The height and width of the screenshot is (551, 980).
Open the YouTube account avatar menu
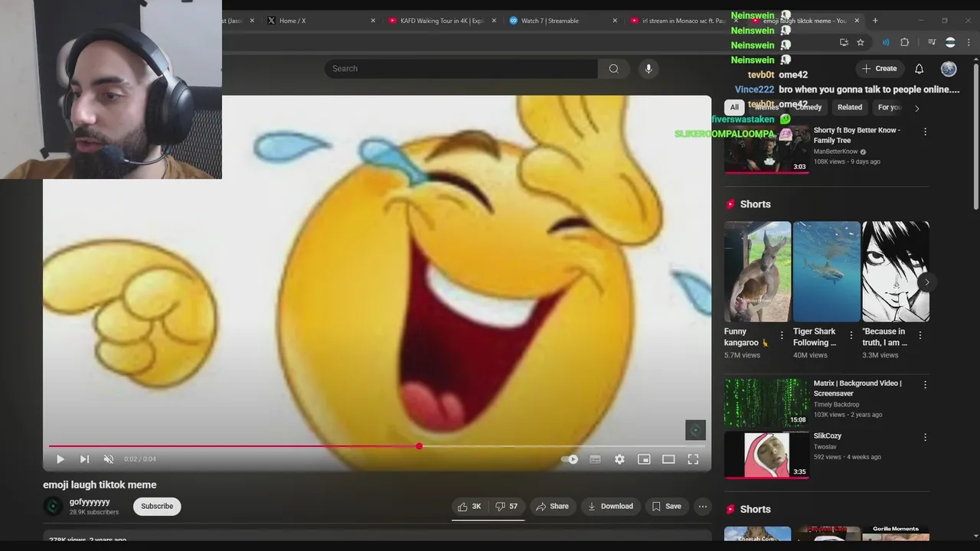click(x=949, y=69)
